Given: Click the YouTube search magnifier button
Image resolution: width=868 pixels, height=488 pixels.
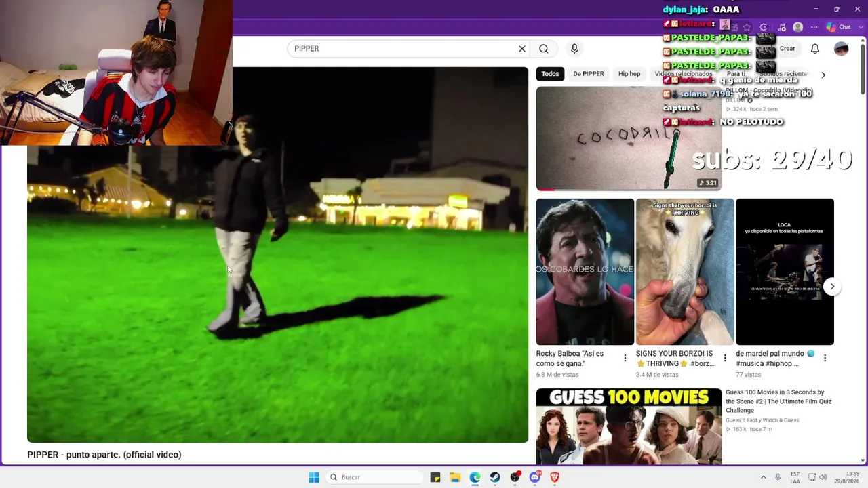Looking at the screenshot, I should [x=544, y=49].
